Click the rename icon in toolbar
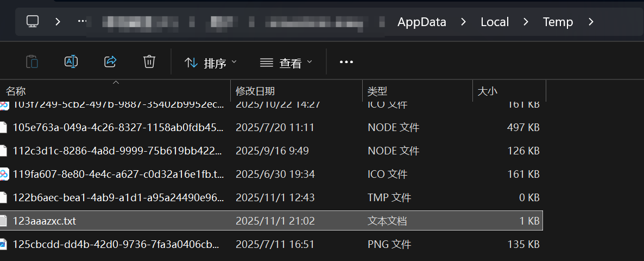This screenshot has width=644, height=261. tap(71, 62)
